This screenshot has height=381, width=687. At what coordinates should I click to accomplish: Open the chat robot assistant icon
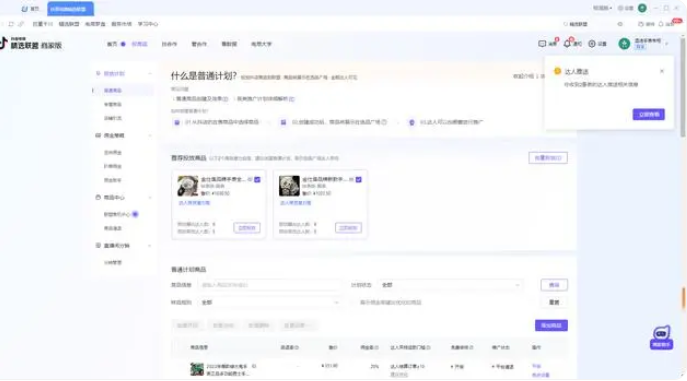tap(661, 337)
